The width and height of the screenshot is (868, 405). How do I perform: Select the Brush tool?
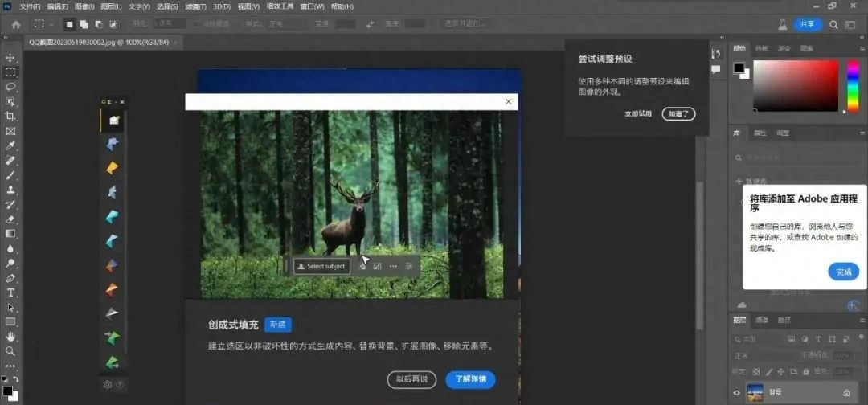pos(10,175)
